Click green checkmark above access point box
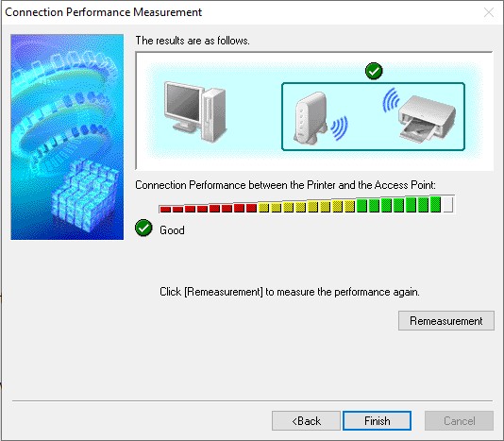 click(374, 71)
